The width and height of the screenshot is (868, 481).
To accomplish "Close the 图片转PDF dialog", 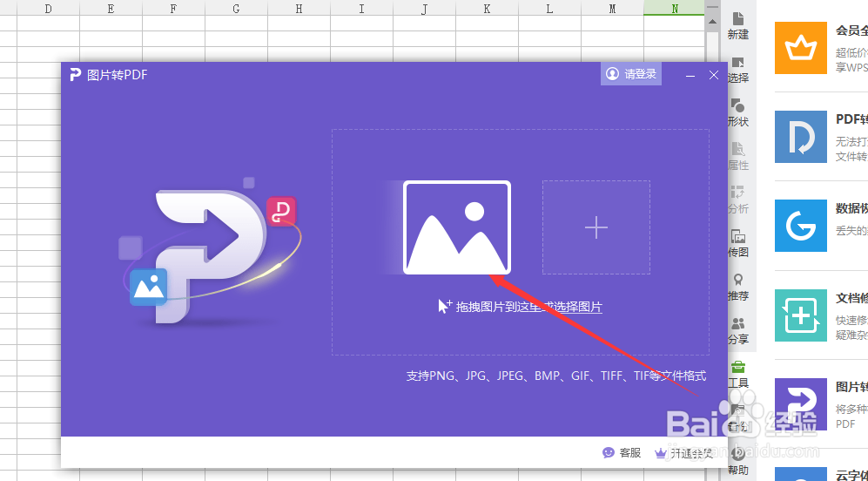I will point(714,75).
